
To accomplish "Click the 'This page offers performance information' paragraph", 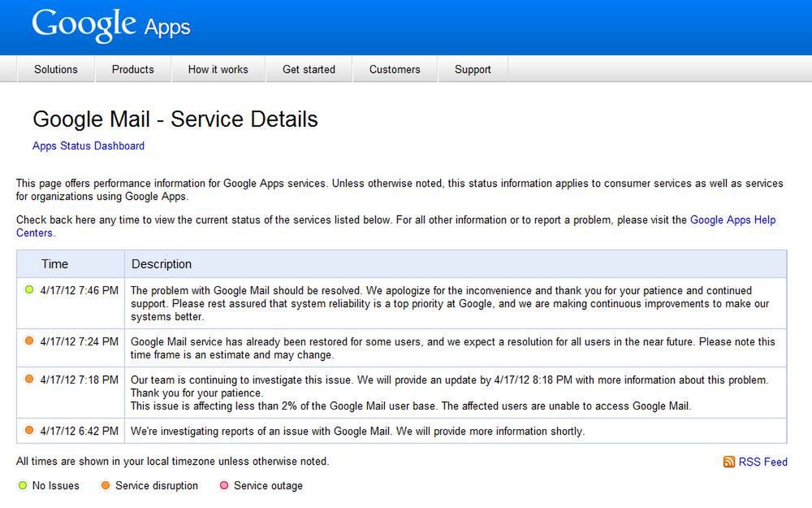I will pyautogui.click(x=400, y=189).
